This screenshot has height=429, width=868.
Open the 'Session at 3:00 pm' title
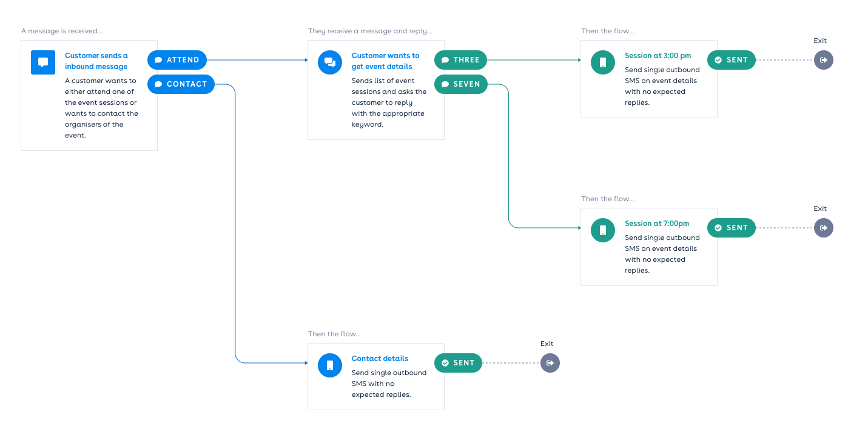tap(658, 56)
